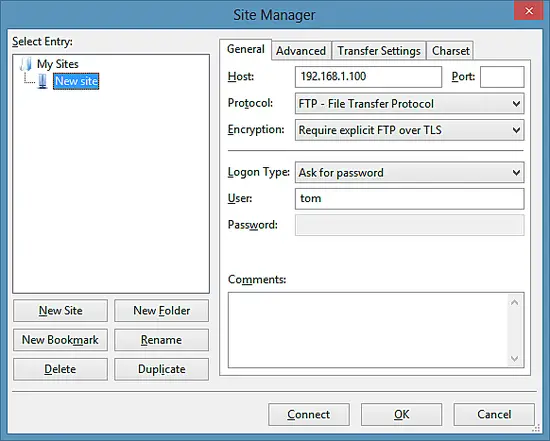The image size is (550, 441).
Task: Switch to the Advanced tab
Action: click(x=301, y=51)
